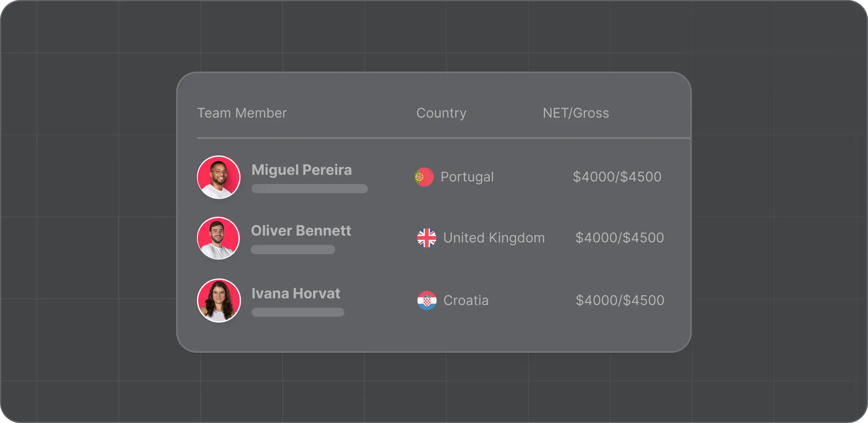Open Oliver Bennett's profile photo

(x=218, y=238)
